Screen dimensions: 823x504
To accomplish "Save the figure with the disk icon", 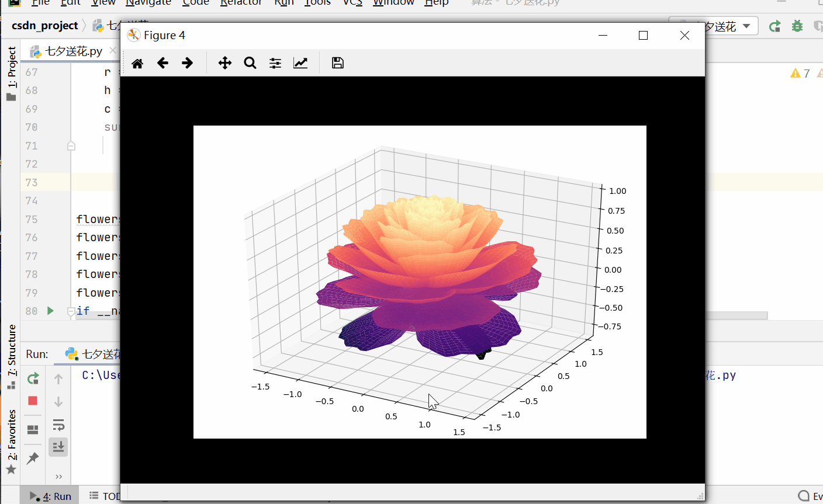I will 337,63.
